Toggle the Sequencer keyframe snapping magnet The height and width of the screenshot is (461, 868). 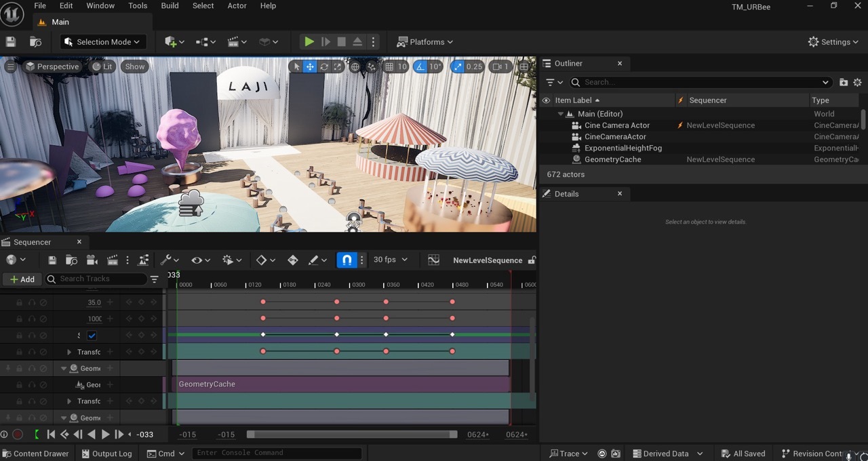[347, 260]
